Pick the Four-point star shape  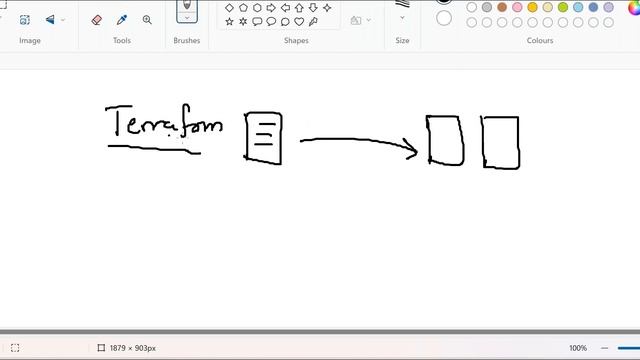(x=327, y=8)
